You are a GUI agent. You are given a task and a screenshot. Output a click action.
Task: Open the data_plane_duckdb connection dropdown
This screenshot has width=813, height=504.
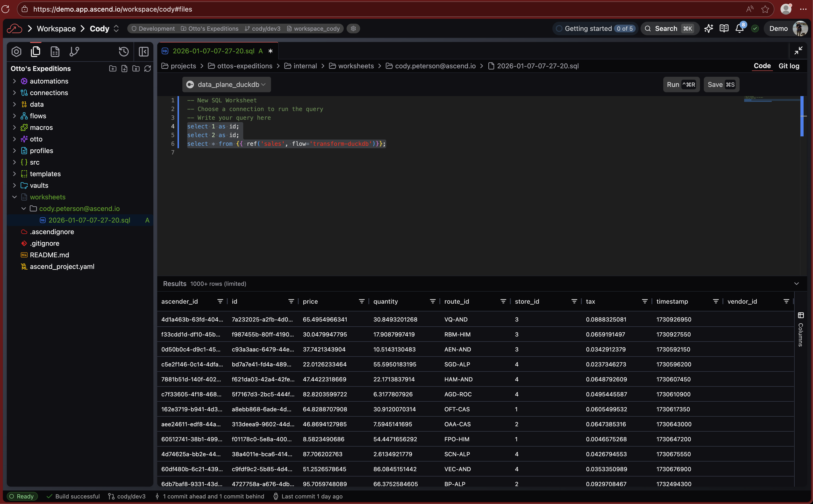tap(226, 84)
